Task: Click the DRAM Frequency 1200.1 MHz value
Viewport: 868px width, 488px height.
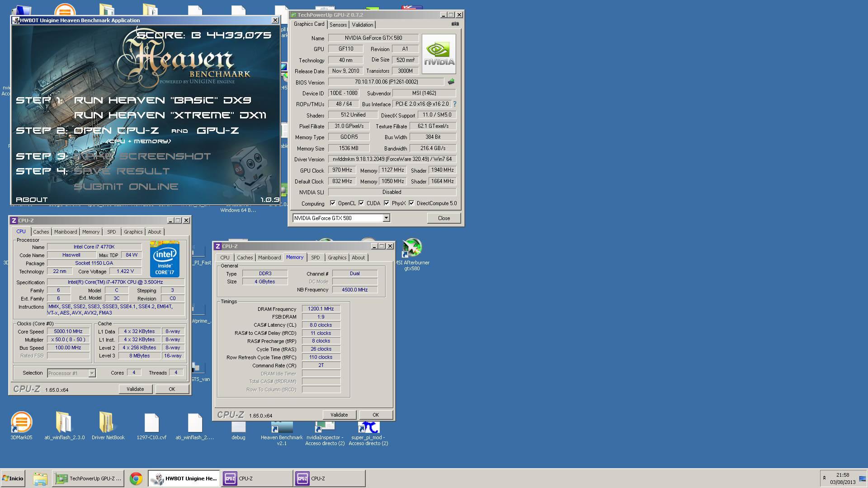Action: 321,309
